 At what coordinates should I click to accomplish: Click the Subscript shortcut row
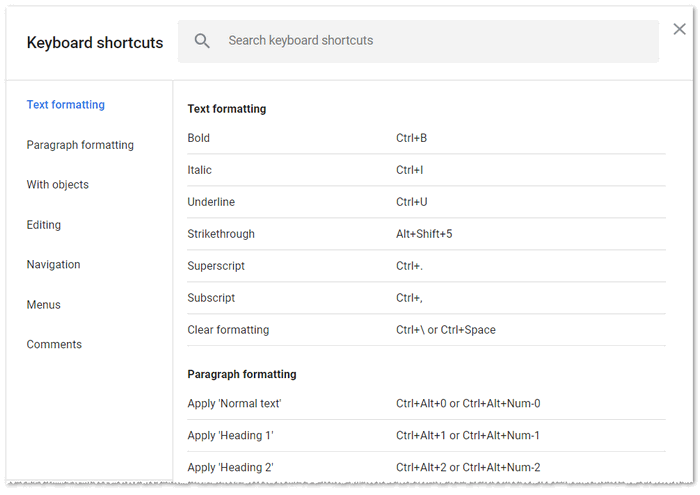coord(426,298)
